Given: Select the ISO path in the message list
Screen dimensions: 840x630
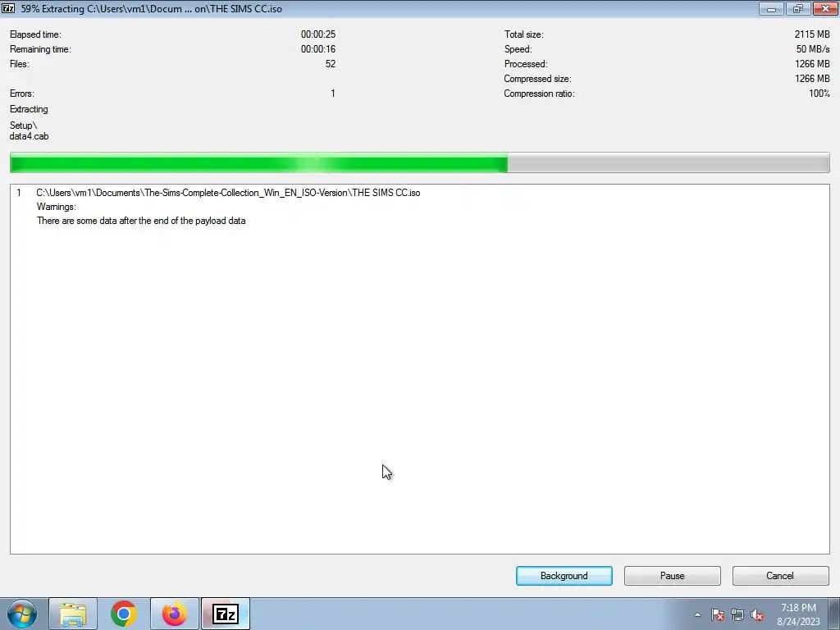Looking at the screenshot, I should coord(228,193).
